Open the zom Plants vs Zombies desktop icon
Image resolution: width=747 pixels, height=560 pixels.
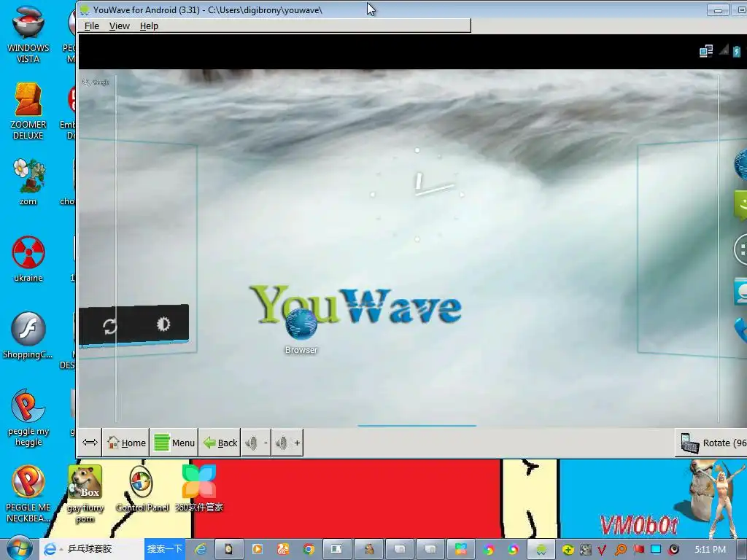pyautogui.click(x=28, y=182)
